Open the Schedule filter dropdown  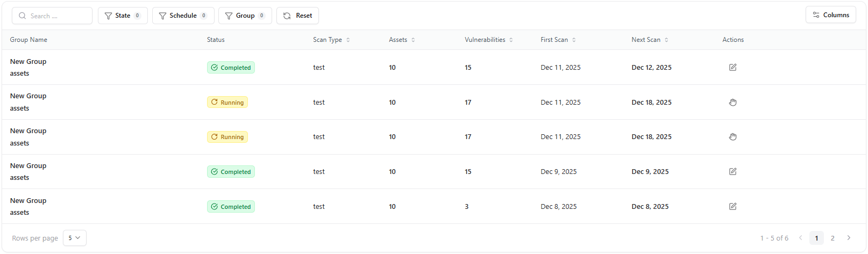183,16
